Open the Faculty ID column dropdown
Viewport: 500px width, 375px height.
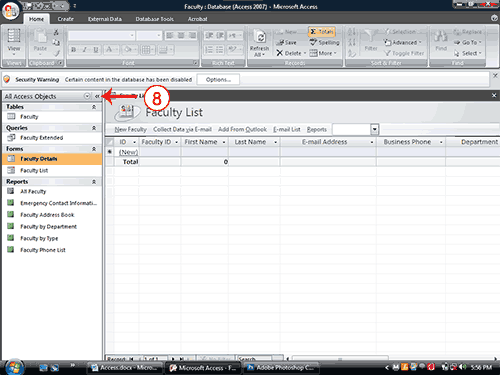point(176,142)
